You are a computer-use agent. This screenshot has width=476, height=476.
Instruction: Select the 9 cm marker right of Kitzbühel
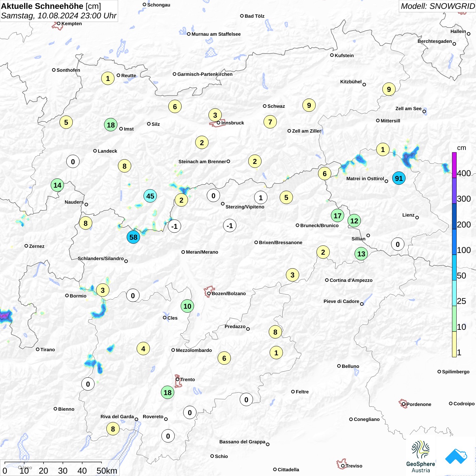[x=389, y=89]
